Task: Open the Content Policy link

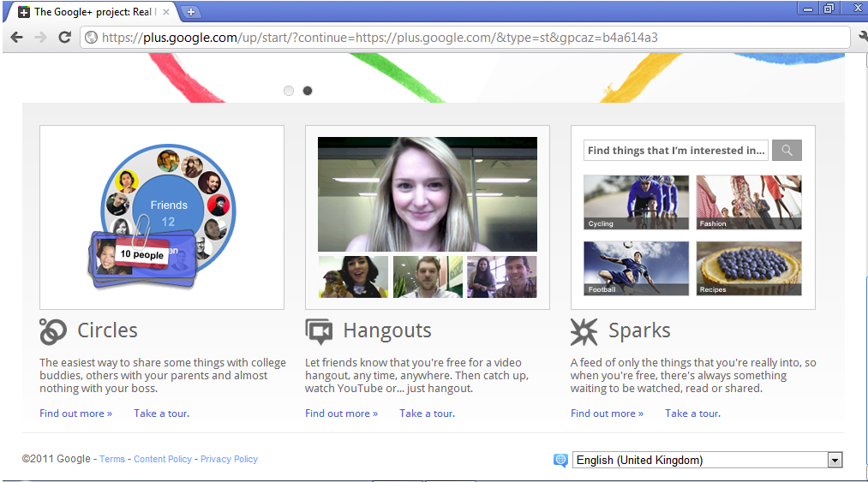Action: point(163,459)
